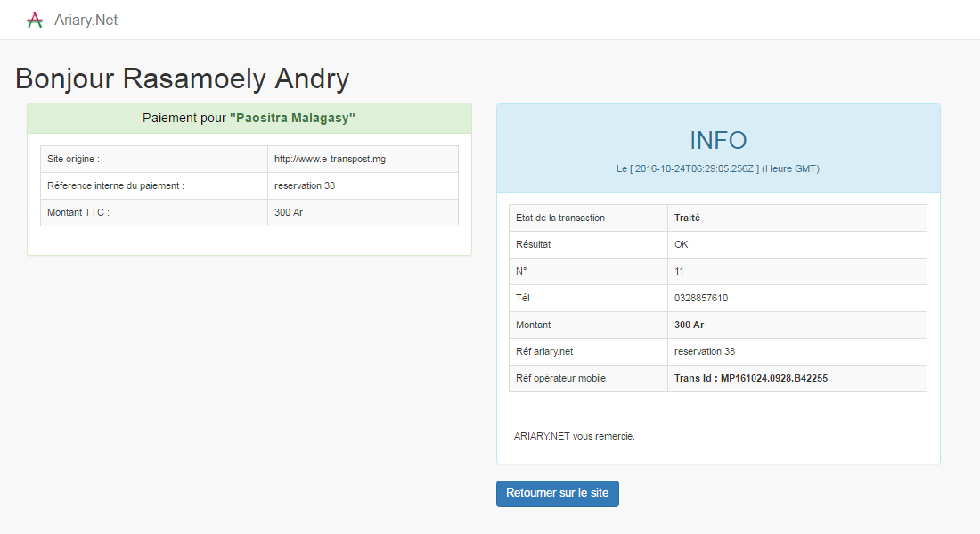Click the Bonjour Rasamoely Andry heading
The width and height of the screenshot is (980, 534).
183,78
